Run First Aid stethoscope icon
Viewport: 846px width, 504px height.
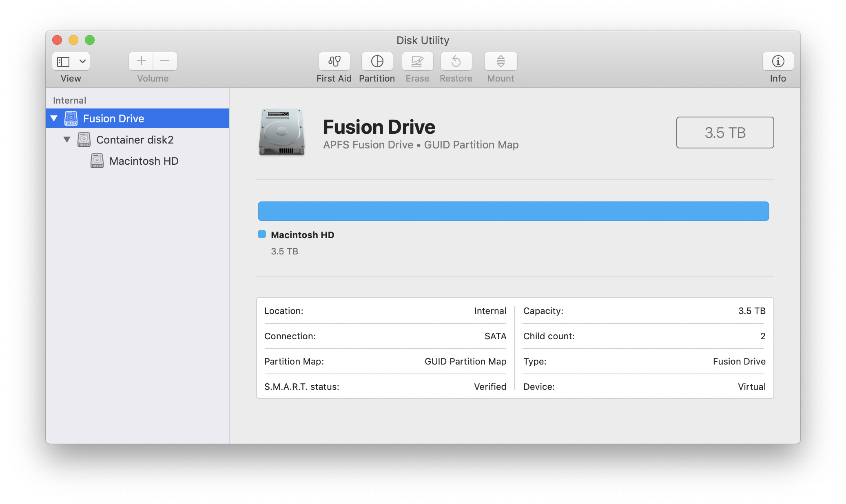334,61
